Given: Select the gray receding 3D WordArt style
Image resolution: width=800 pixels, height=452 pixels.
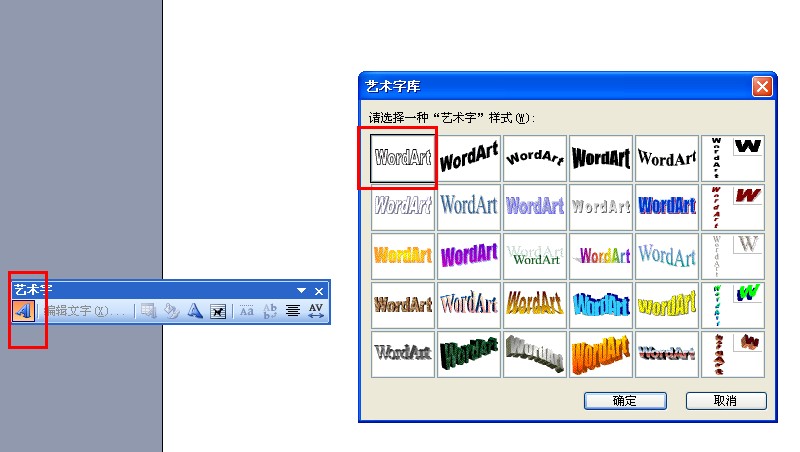Looking at the screenshot, I should pos(535,354).
